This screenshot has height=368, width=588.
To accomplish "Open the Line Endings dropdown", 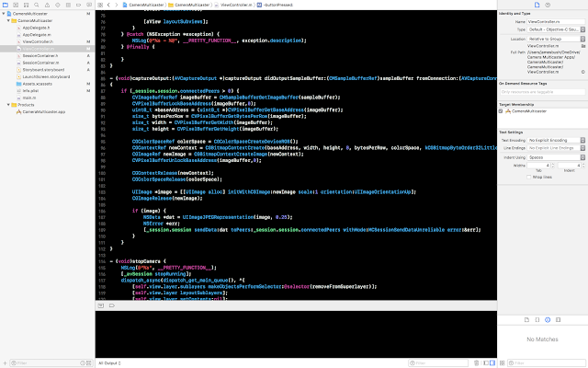I will tap(557, 148).
